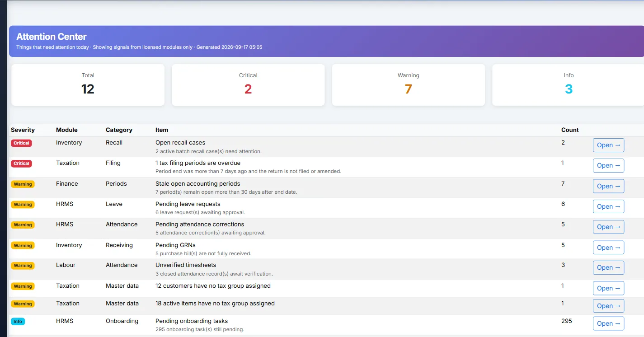
Task: Click the Finance module cell
Action: [67, 183]
